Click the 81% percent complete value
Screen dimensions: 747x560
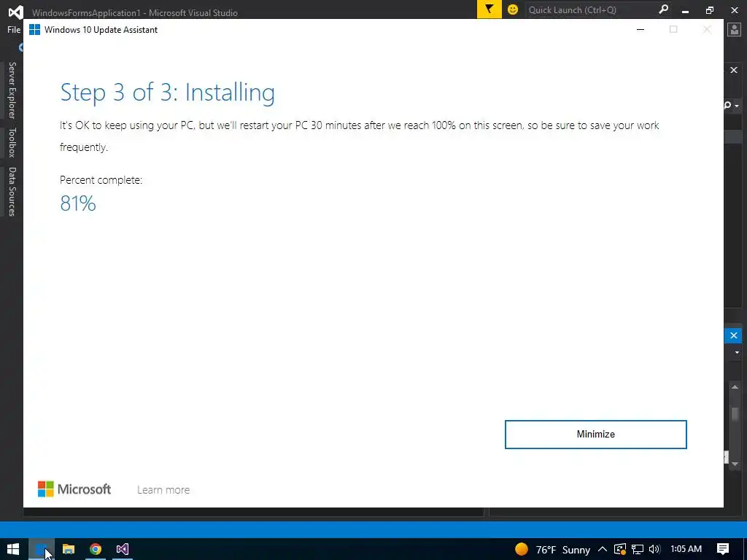[78, 203]
